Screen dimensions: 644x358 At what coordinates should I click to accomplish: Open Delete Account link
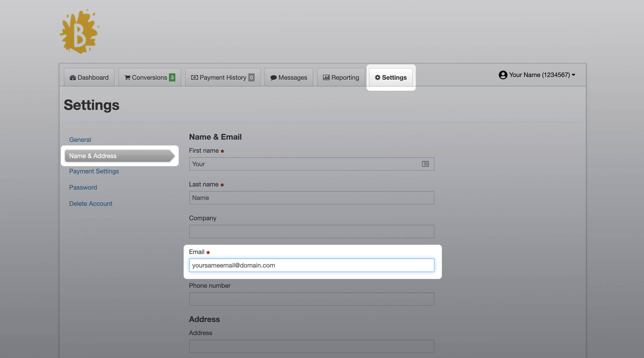[91, 204]
